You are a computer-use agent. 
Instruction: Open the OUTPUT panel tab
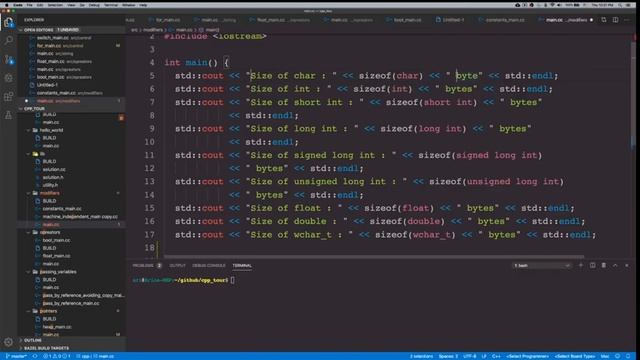(177, 265)
